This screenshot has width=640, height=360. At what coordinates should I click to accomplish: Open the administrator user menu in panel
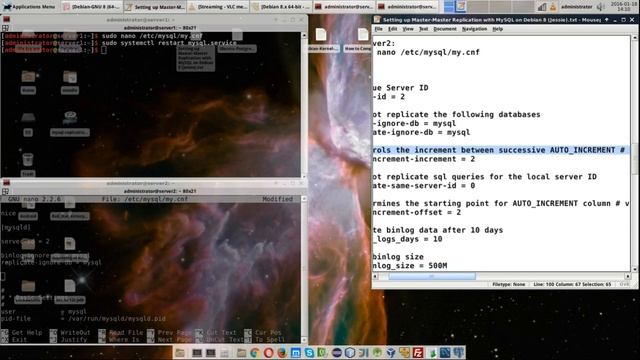point(576,7)
